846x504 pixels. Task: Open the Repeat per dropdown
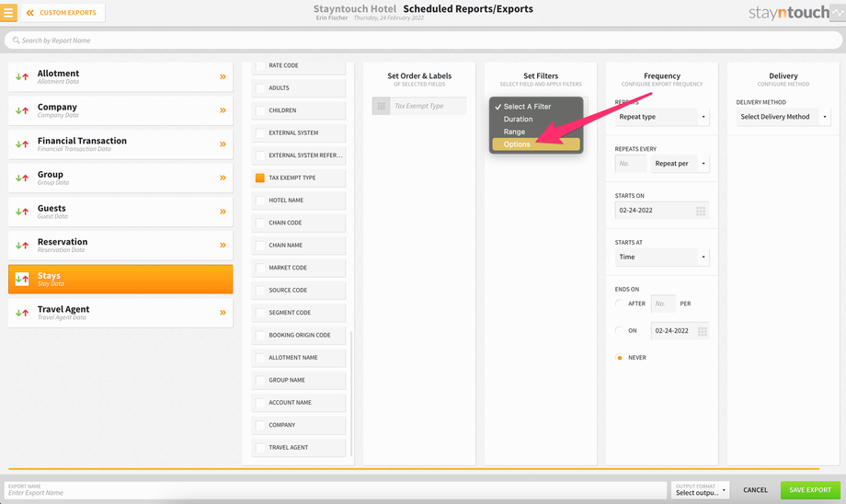pos(680,164)
